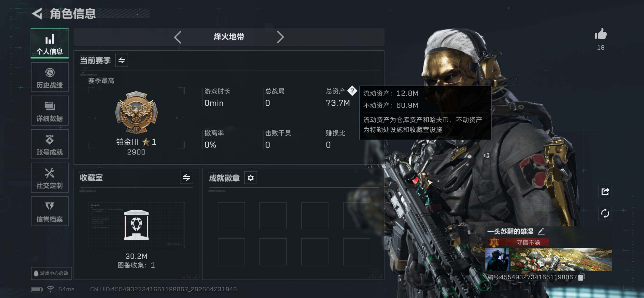Share the character profile via share icon
This screenshot has height=298, width=644.
click(605, 192)
